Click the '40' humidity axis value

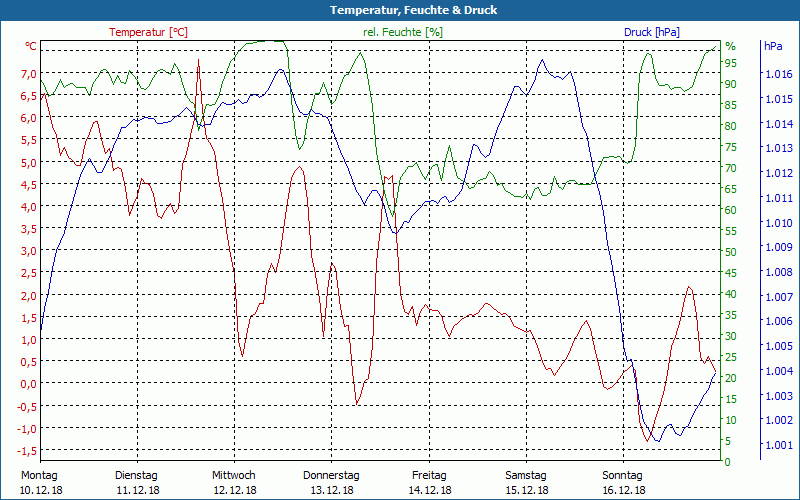[x=731, y=294]
